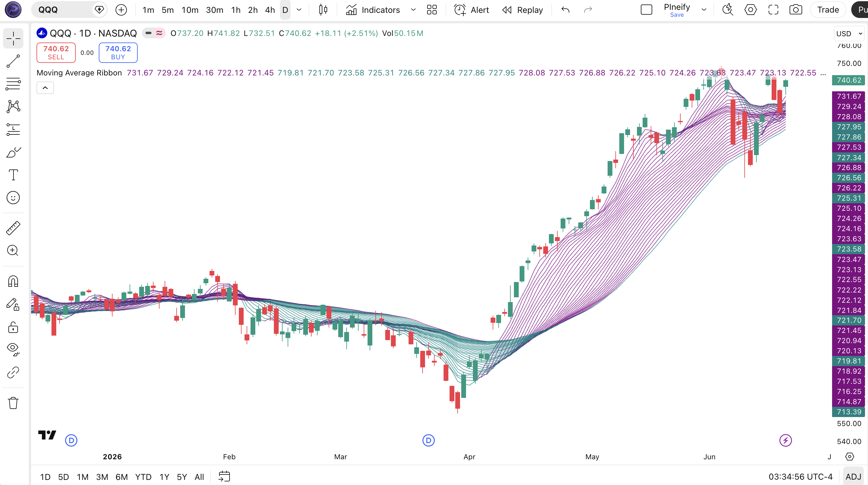Toggle stay in drawing mode
This screenshot has height=485, width=868.
(13, 304)
